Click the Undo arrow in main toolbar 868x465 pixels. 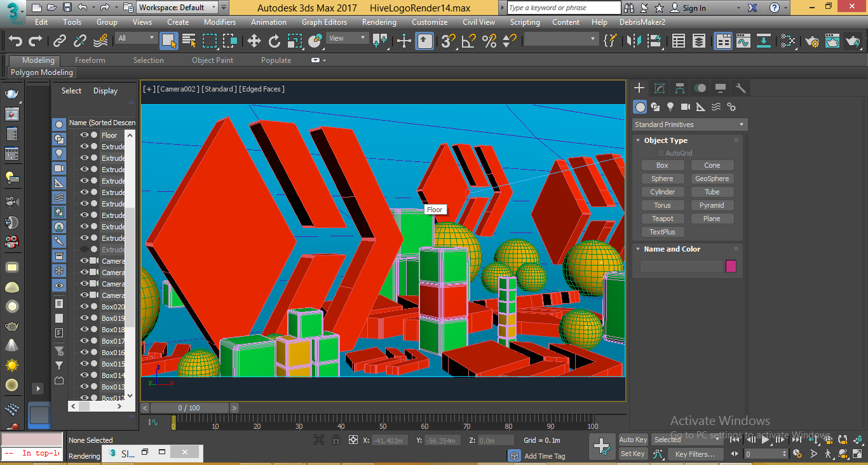pos(15,41)
